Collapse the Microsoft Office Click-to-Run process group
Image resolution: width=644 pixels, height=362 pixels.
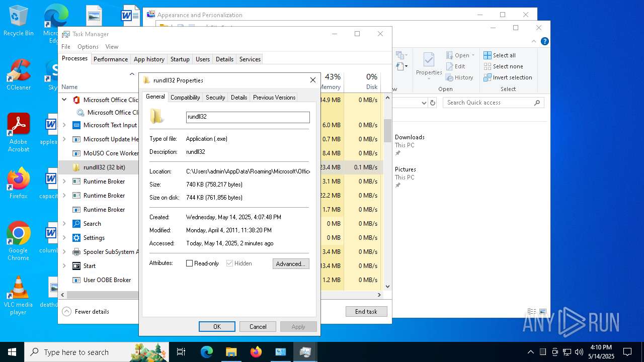click(x=64, y=100)
